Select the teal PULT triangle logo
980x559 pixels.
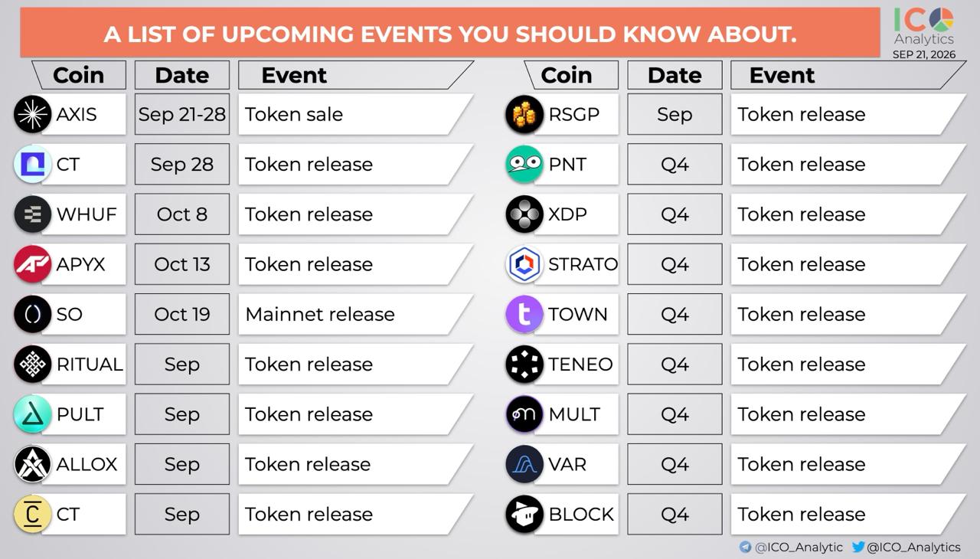[x=32, y=414]
